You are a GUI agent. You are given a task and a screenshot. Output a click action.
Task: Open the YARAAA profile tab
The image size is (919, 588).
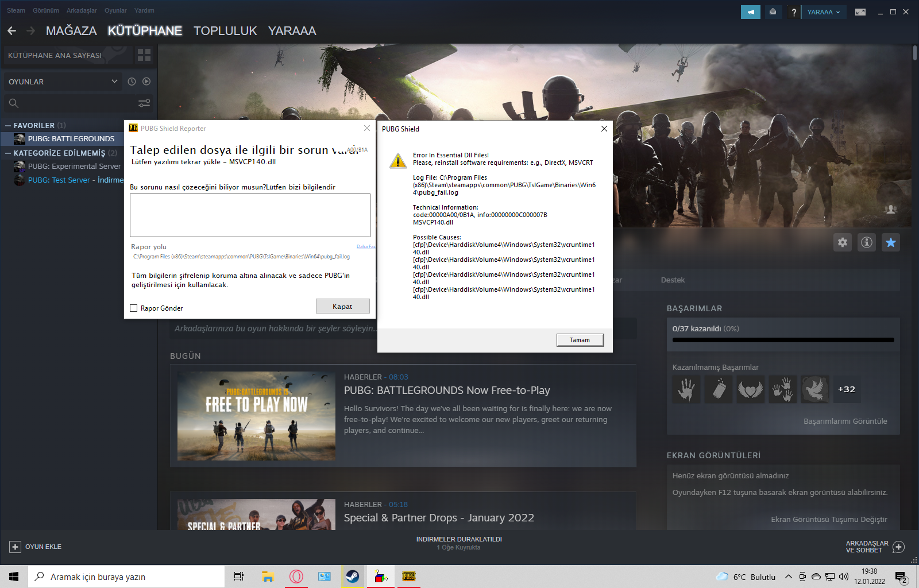pos(292,31)
